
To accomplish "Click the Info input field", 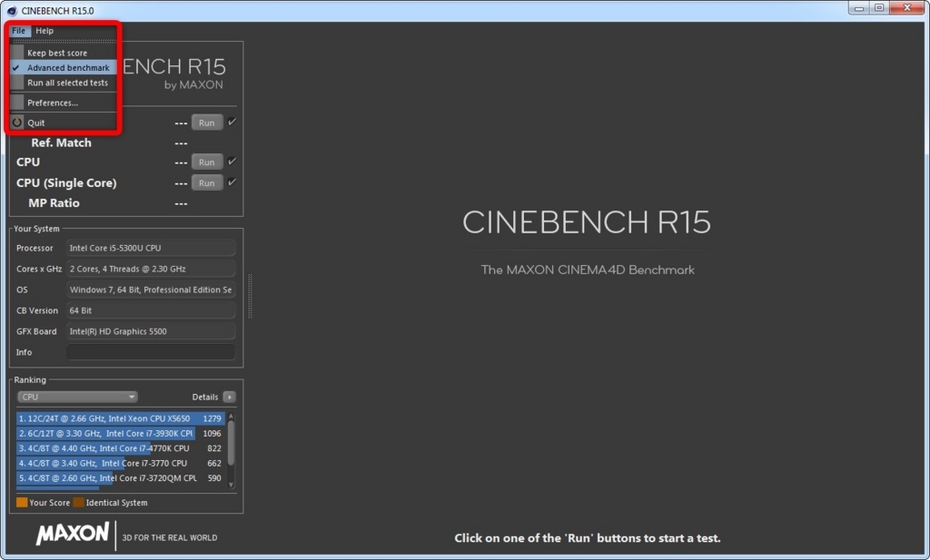I will click(x=151, y=352).
